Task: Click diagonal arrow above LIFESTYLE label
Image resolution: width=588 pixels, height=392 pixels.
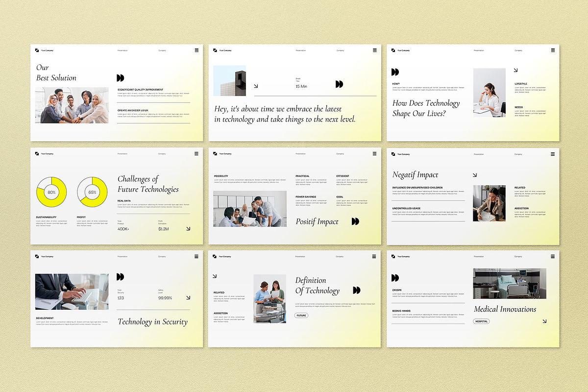Action: [516, 70]
